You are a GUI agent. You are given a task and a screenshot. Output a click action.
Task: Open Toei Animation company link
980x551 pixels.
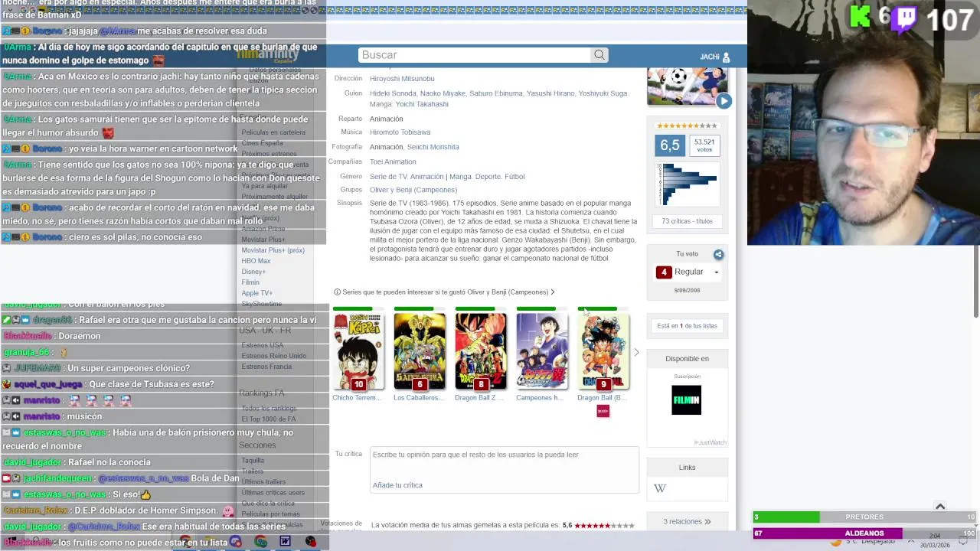pos(393,161)
